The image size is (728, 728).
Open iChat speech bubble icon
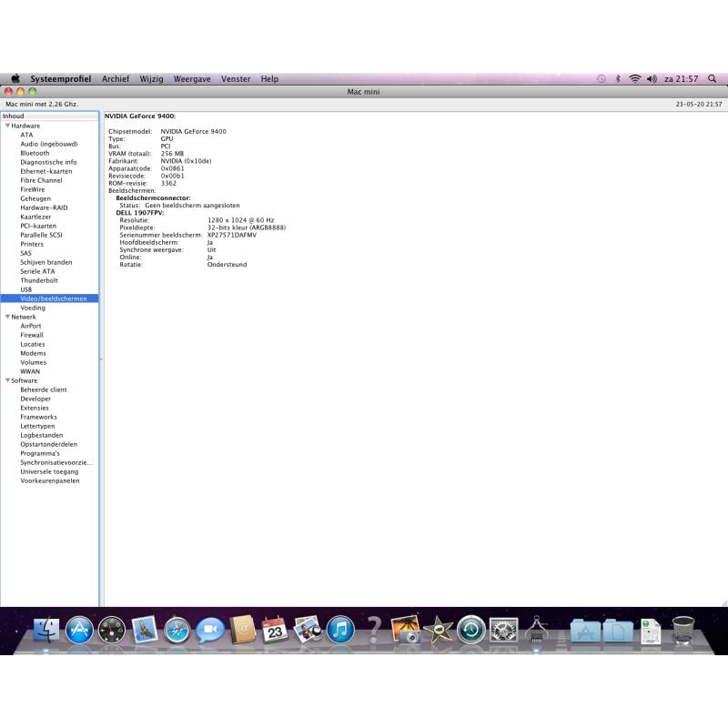click(210, 630)
